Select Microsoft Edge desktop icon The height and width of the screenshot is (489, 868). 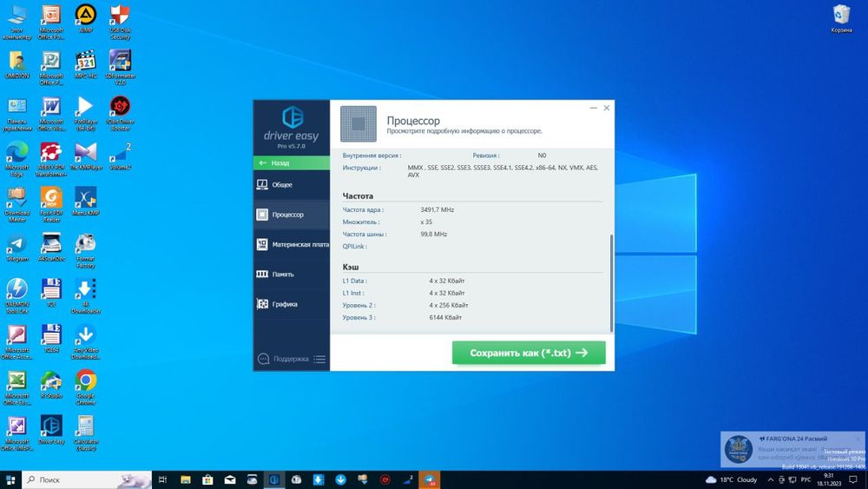(16, 159)
